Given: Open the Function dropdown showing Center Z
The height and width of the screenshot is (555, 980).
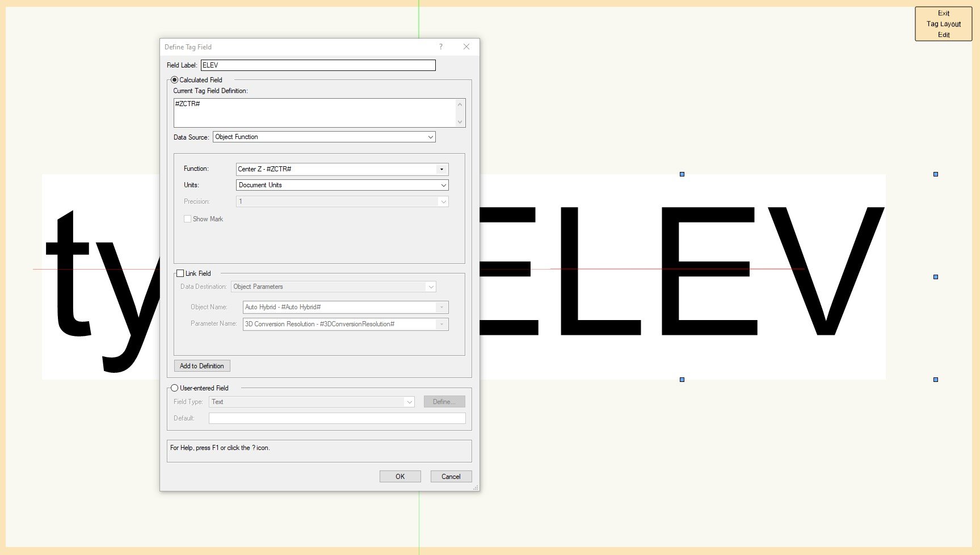Looking at the screenshot, I should pyautogui.click(x=442, y=169).
